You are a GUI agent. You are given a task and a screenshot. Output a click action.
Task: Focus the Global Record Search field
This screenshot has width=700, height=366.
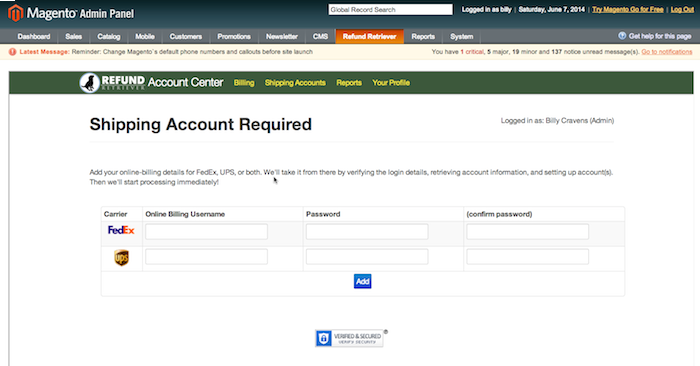[x=391, y=9]
